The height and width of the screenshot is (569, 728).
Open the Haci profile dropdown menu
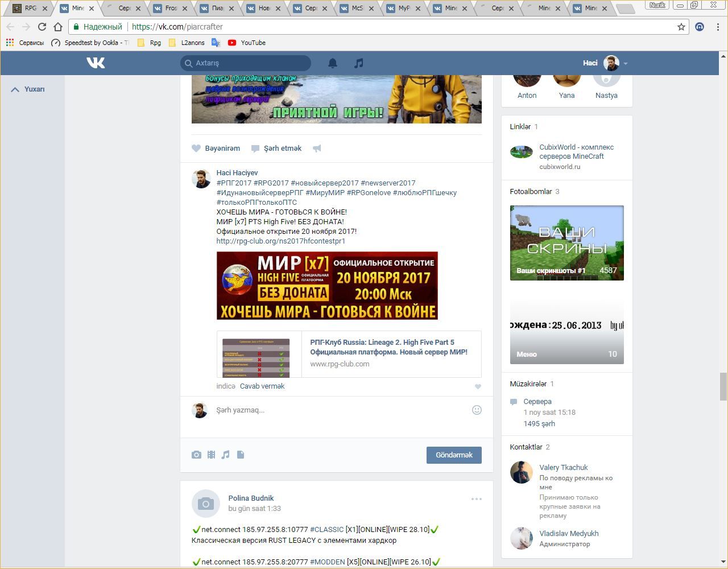point(605,63)
